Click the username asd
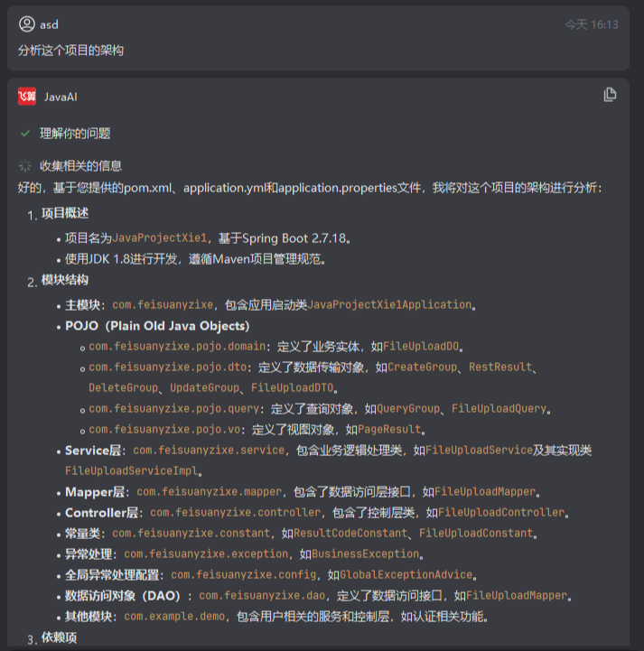644x651 pixels. 49,25
